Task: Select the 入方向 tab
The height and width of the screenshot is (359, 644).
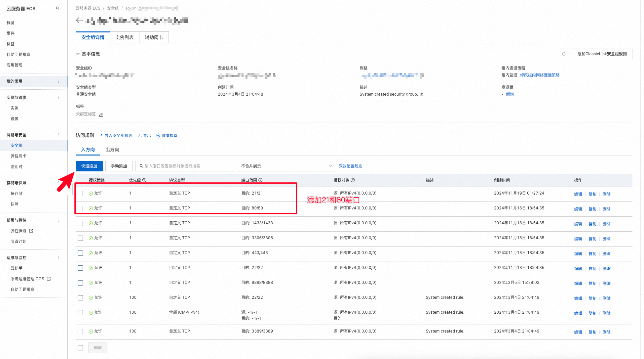Action: (x=88, y=150)
